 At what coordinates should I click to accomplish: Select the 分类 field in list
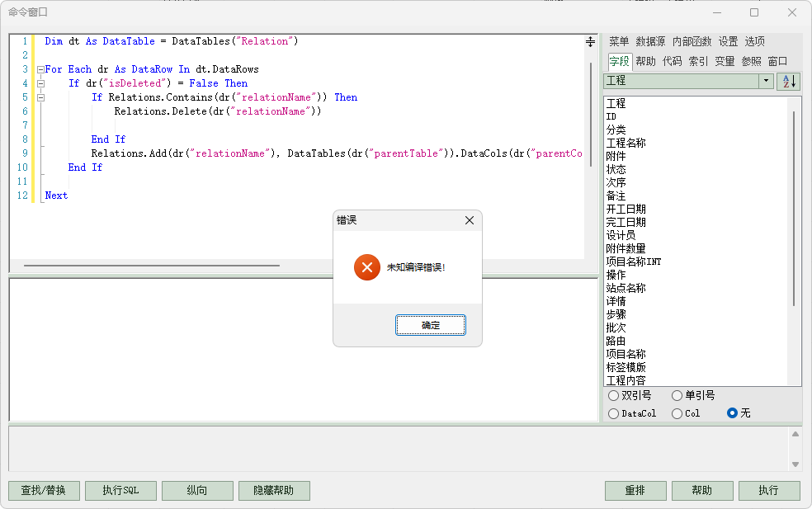click(616, 130)
